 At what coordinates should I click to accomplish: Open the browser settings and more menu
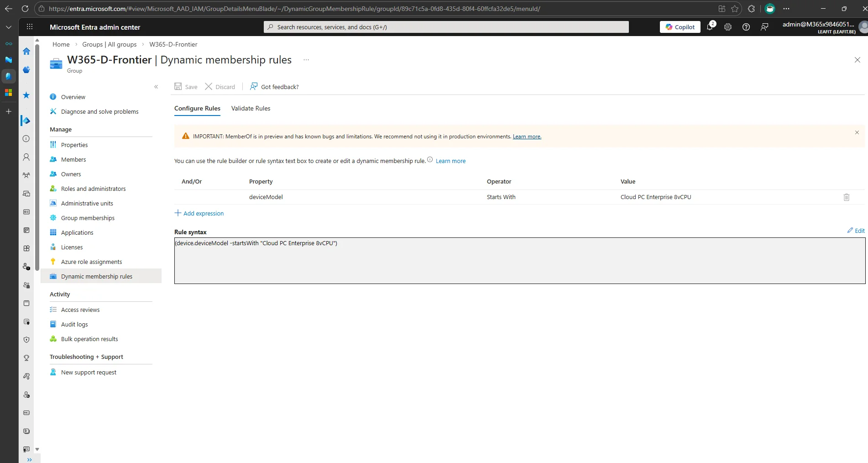pyautogui.click(x=786, y=9)
